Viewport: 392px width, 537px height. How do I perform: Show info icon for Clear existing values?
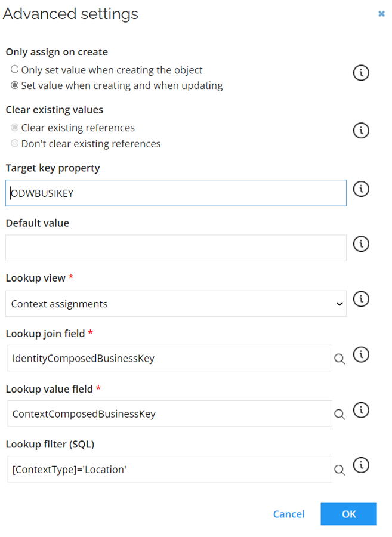[361, 131]
